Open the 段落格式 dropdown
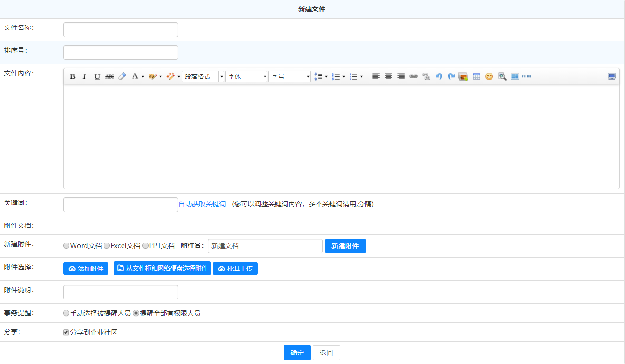The image size is (625, 364). click(203, 76)
